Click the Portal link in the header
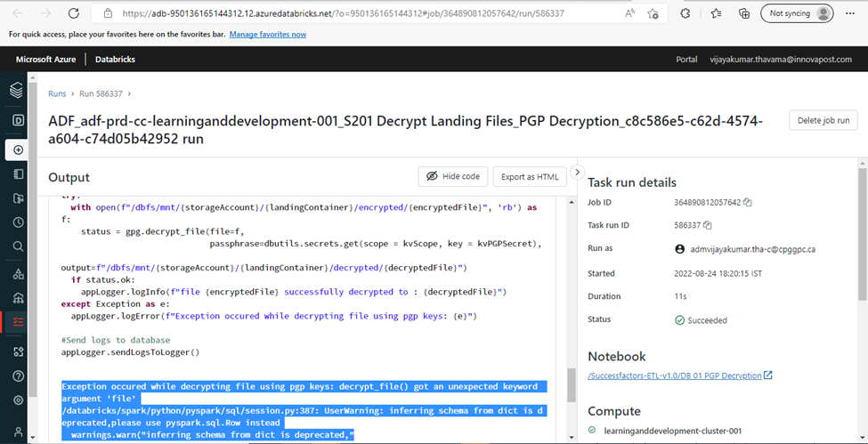 pyautogui.click(x=686, y=60)
